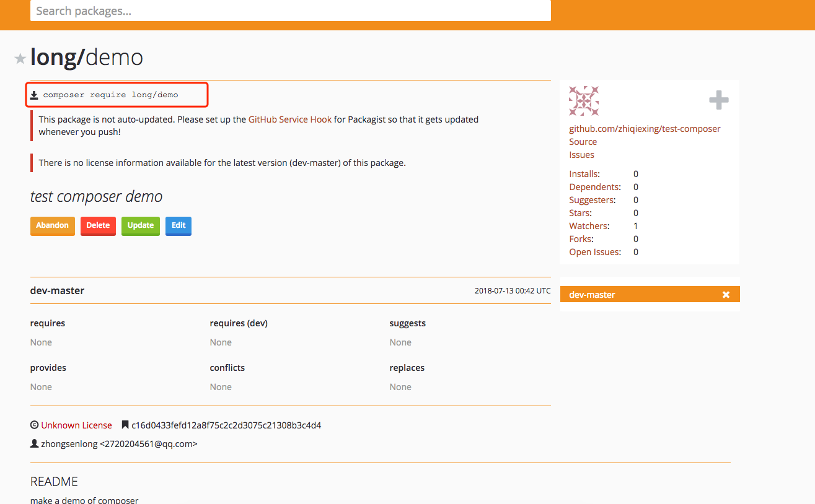The width and height of the screenshot is (815, 504).
Task: Open the Dependents link
Action: [x=594, y=187]
